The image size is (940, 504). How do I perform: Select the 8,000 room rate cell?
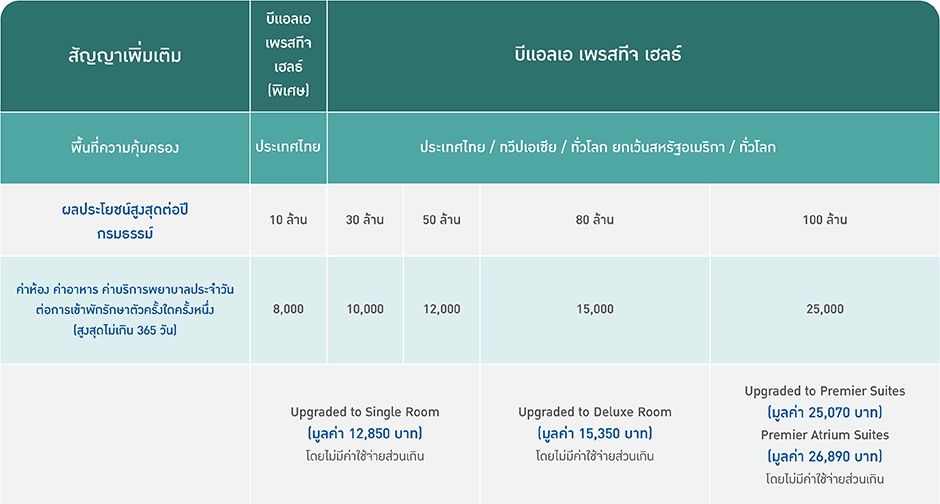click(288, 309)
